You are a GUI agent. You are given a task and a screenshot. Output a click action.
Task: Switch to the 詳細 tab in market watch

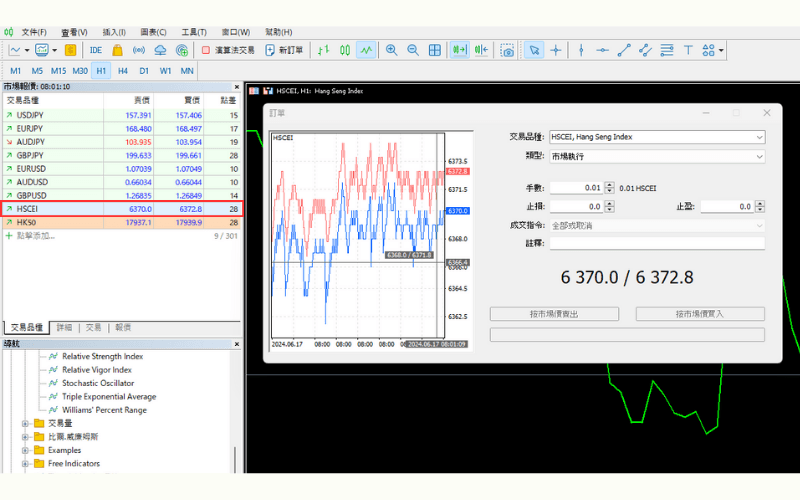(64, 327)
